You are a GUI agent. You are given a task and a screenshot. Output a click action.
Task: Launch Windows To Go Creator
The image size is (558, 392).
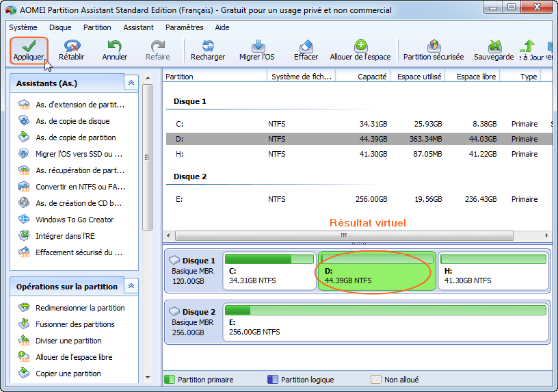(x=66, y=220)
